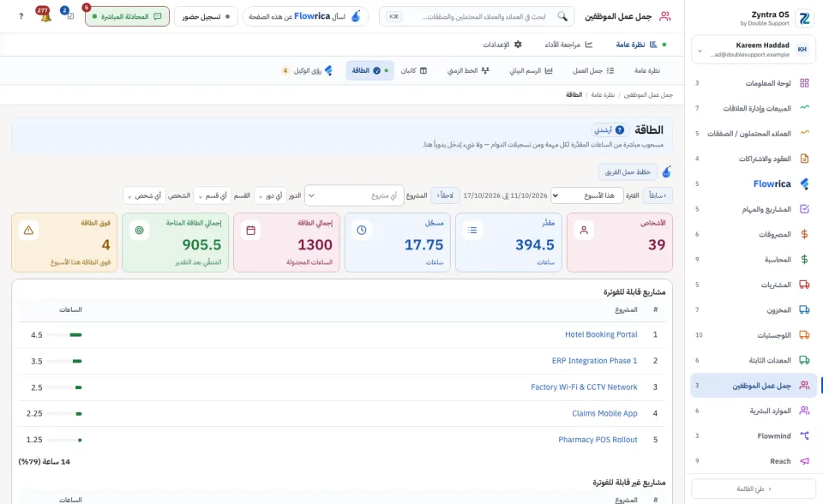Viewport: 823px width, 504px height.
Task: Open the الإعدادات settings tab
Action: coord(502,45)
